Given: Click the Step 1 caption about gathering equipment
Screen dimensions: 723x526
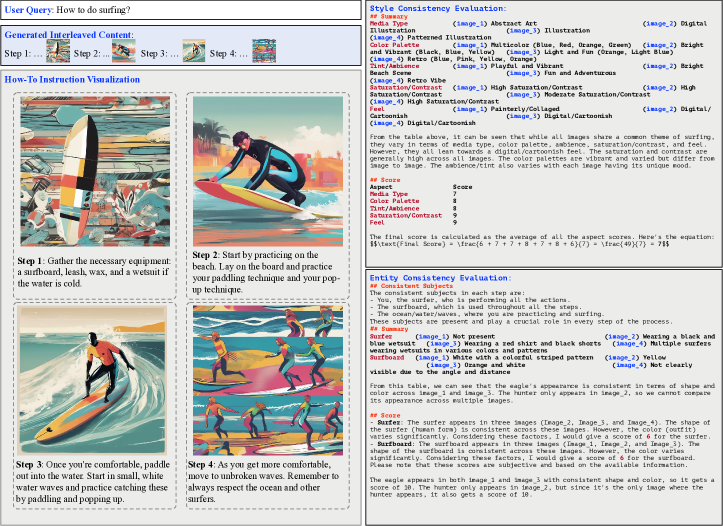Looking at the screenshot, I should click(x=95, y=272).
